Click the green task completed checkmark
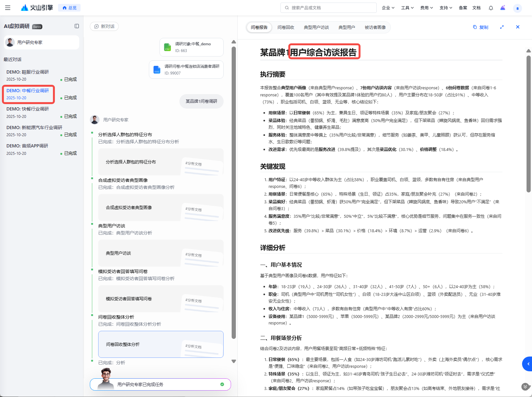This screenshot has height=397, width=532. 222,384
